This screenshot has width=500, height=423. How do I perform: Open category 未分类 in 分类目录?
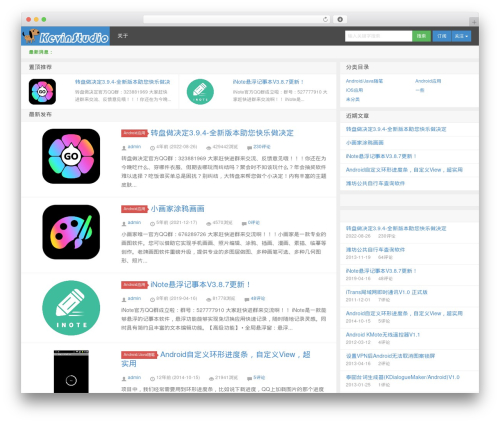(353, 99)
